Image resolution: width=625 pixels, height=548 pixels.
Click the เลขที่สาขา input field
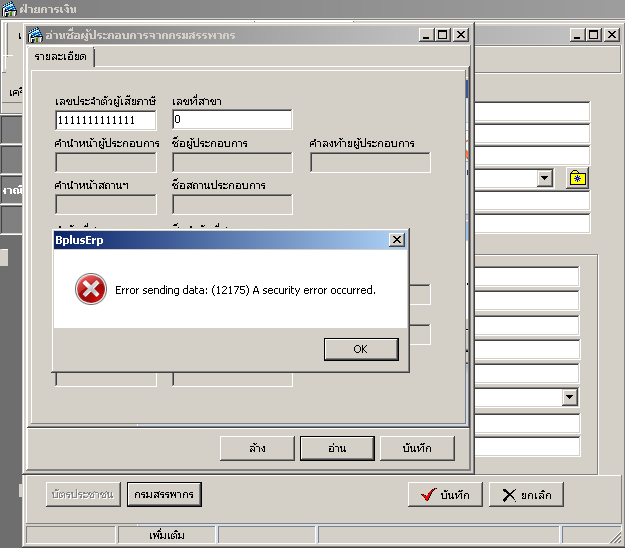point(232,120)
